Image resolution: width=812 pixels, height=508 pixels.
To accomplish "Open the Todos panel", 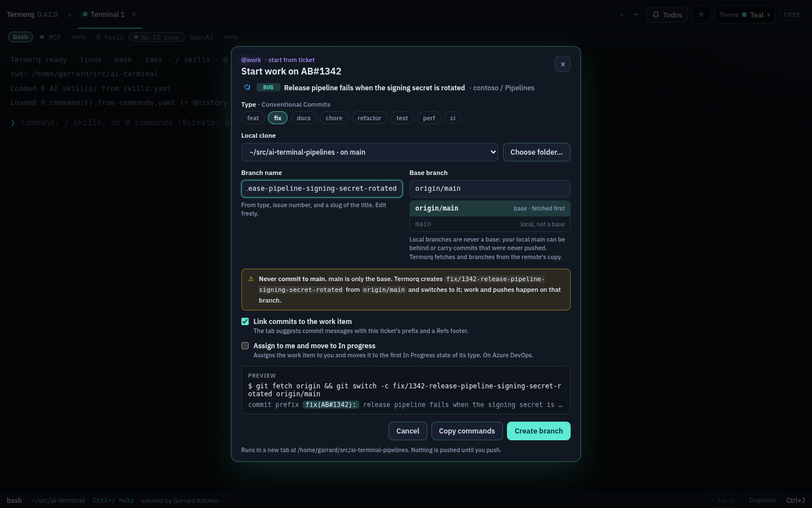I will click(x=667, y=15).
